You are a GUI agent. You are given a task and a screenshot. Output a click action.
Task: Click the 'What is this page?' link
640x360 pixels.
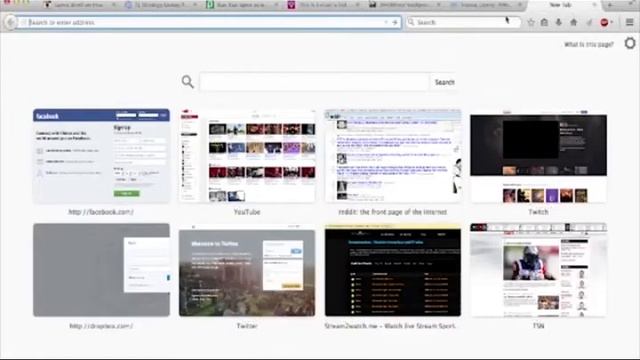click(589, 44)
